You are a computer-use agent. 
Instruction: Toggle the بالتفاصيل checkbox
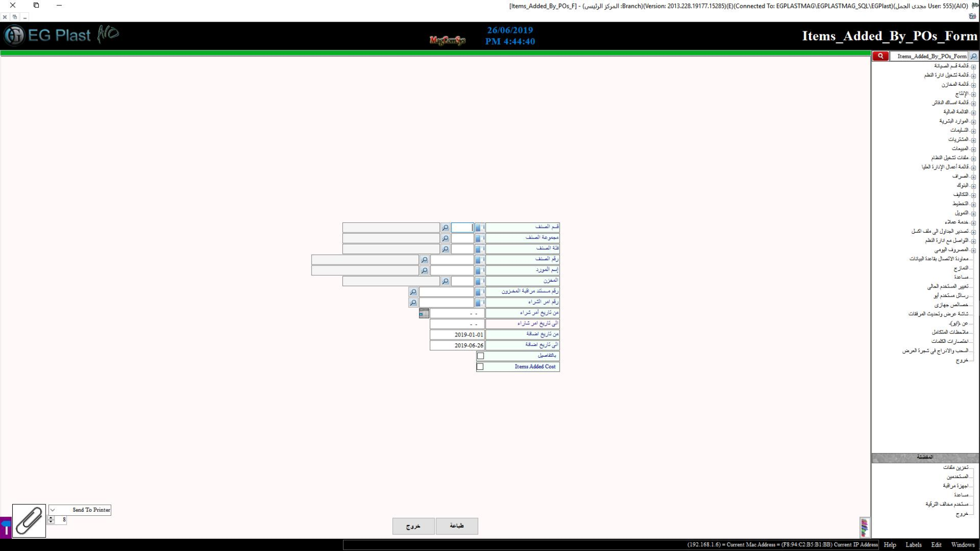(x=480, y=356)
